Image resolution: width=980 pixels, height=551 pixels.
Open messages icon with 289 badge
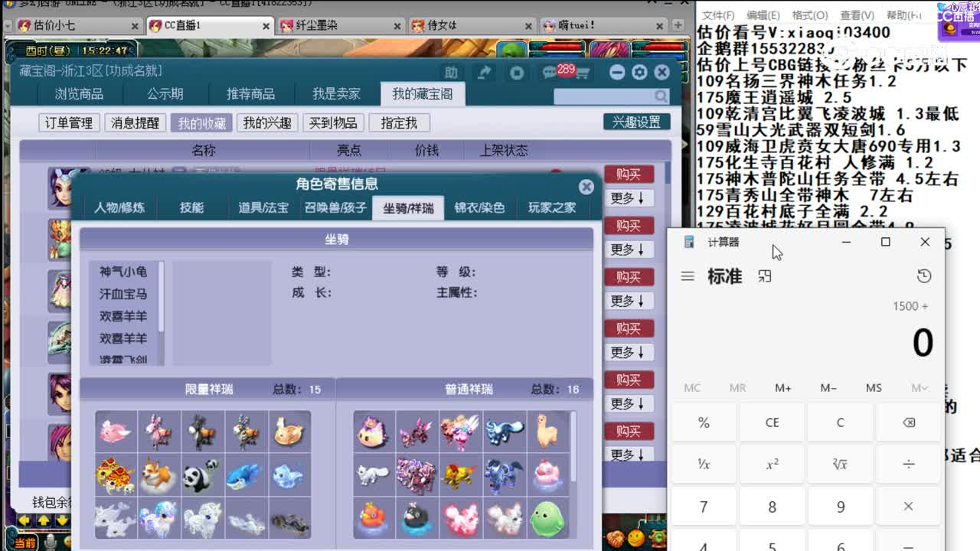549,73
